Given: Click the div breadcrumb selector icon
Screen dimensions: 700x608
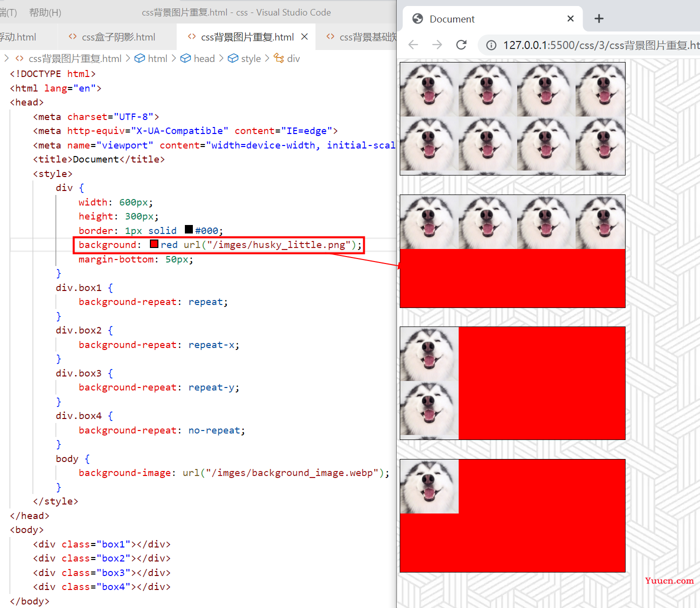Looking at the screenshot, I should [279, 58].
